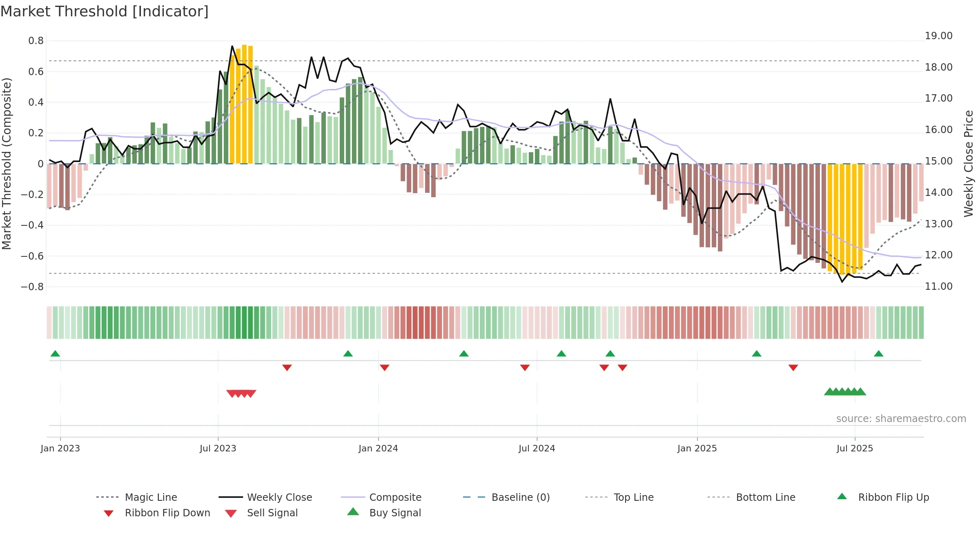
Task: Click the Jul 2023 x-axis label
Action: pyautogui.click(x=218, y=448)
